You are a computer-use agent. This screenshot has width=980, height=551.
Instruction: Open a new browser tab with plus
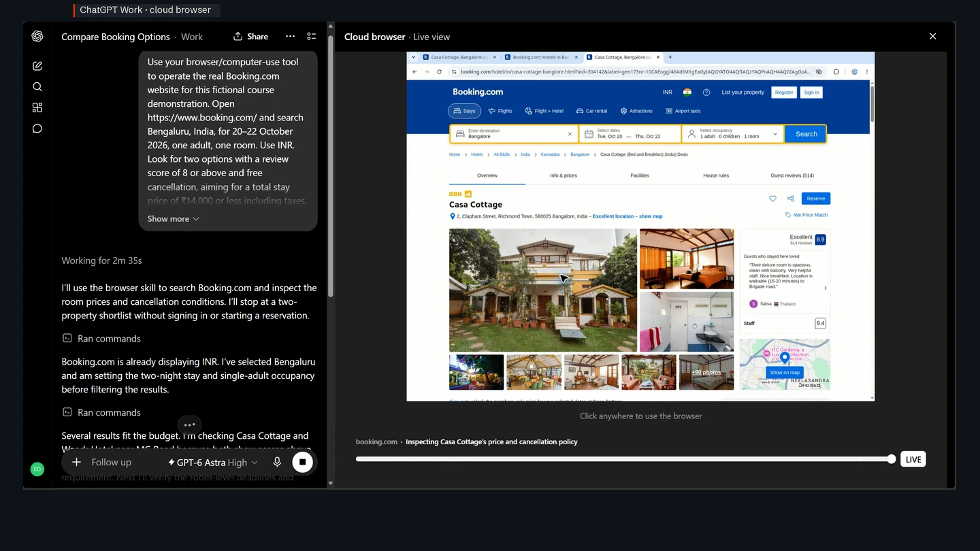pyautogui.click(x=670, y=57)
